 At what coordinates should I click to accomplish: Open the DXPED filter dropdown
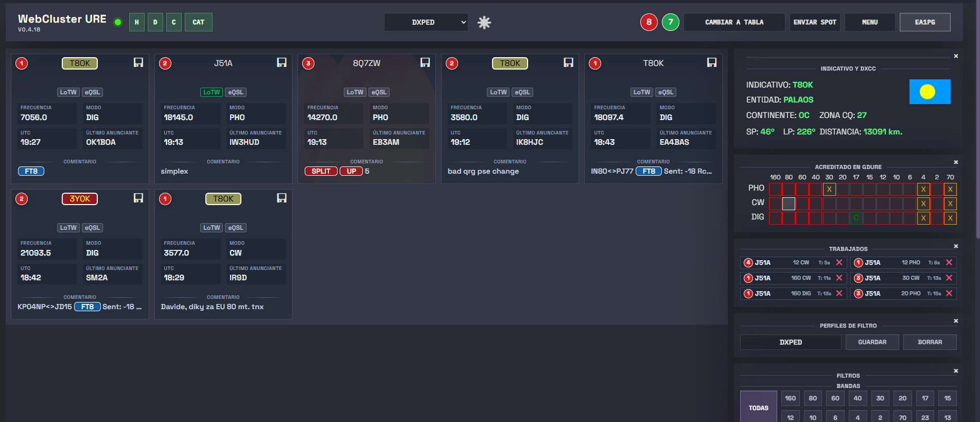[426, 22]
